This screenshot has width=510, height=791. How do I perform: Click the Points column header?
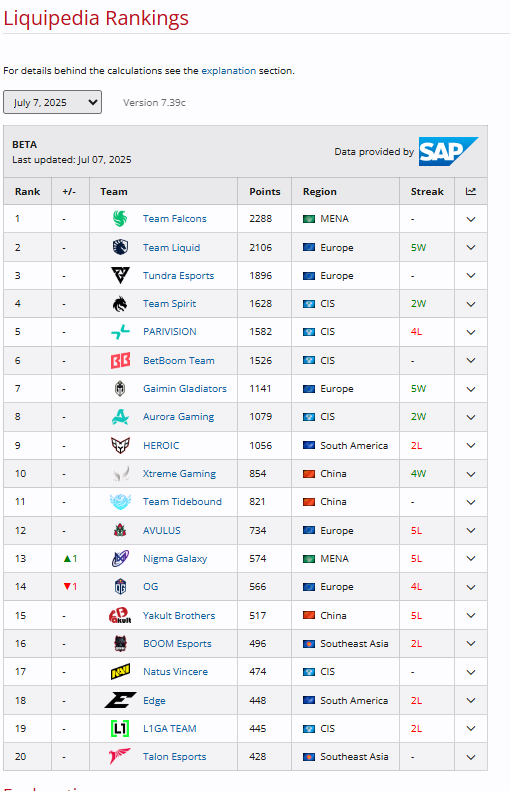tap(264, 192)
